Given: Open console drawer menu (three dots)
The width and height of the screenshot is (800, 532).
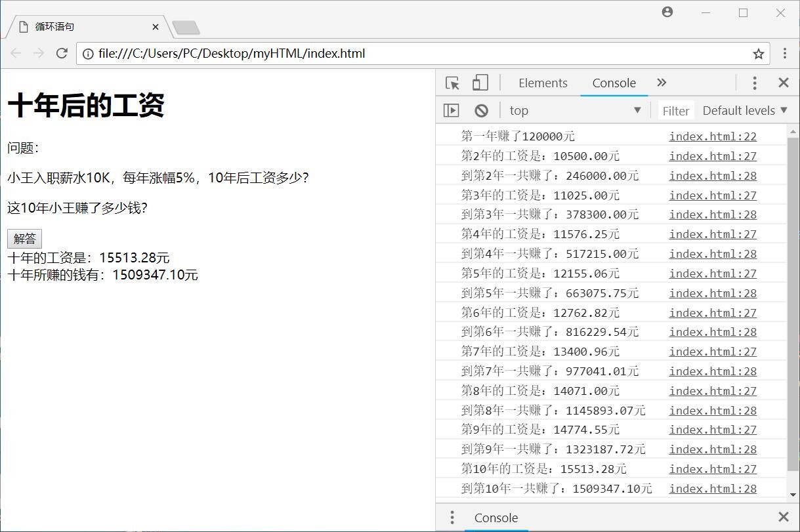Looking at the screenshot, I should [x=452, y=518].
